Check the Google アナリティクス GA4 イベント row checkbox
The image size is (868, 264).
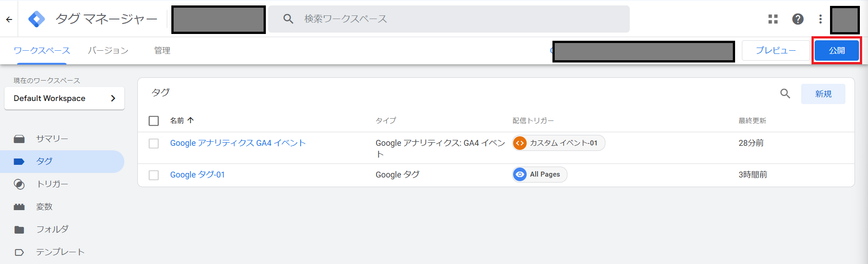coord(154,144)
